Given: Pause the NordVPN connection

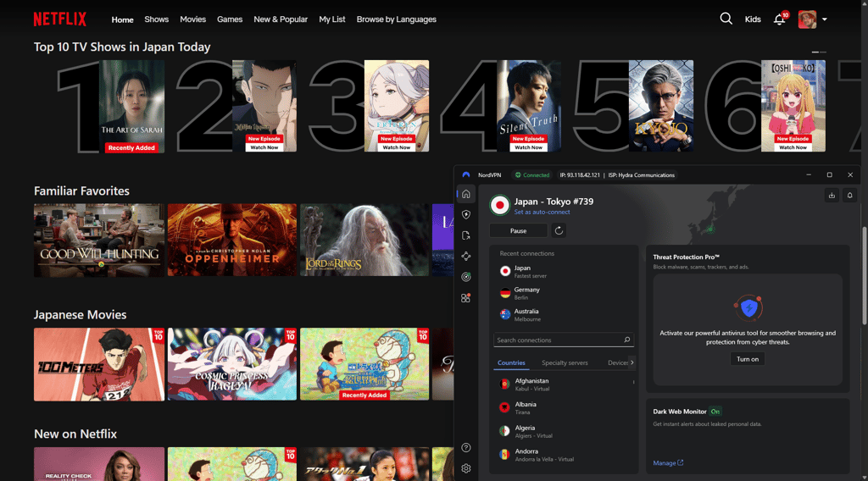Looking at the screenshot, I should click(x=518, y=230).
